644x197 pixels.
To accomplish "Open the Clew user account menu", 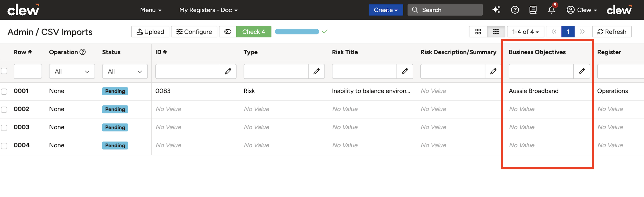I will (x=582, y=10).
